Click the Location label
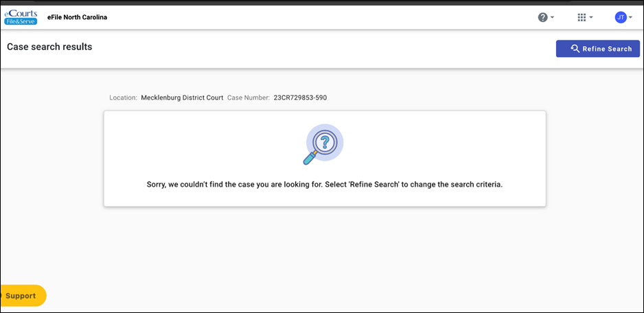The height and width of the screenshot is (313, 644). 124,97
